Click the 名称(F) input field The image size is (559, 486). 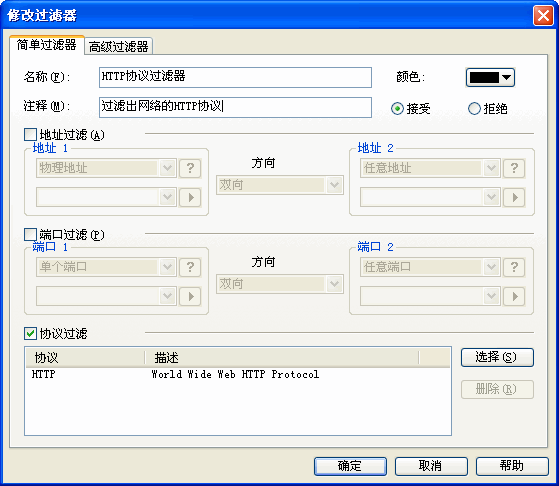click(235, 77)
